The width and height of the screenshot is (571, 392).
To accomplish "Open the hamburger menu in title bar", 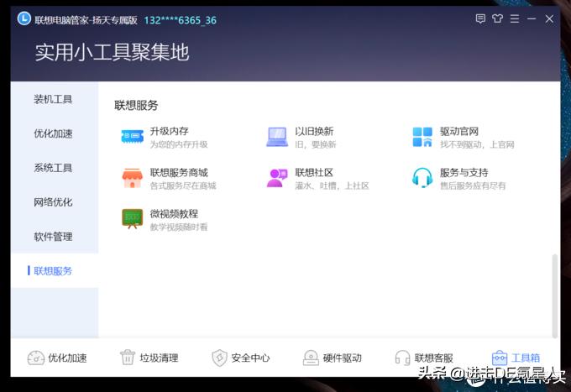I will coord(515,18).
